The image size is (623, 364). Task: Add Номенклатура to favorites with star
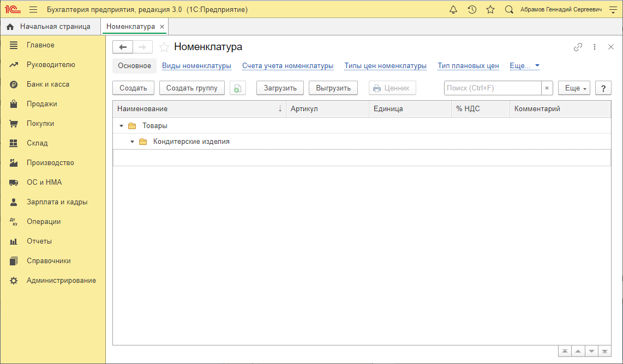[x=164, y=47]
